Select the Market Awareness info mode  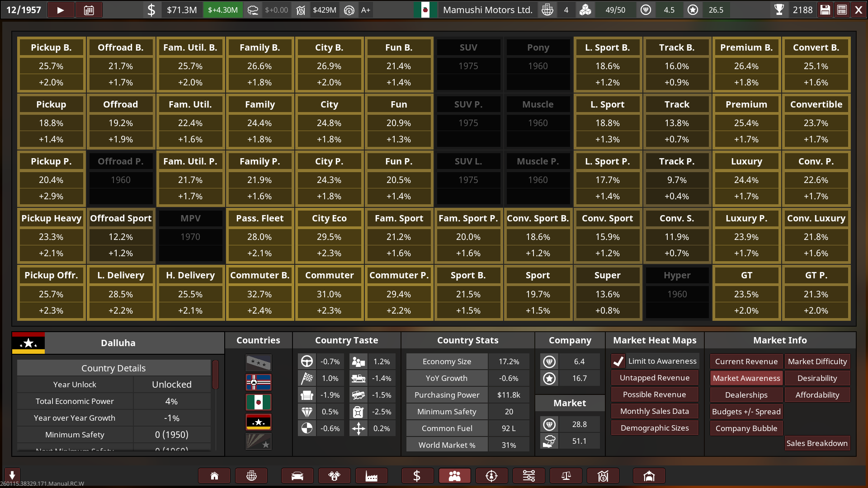[746, 378]
